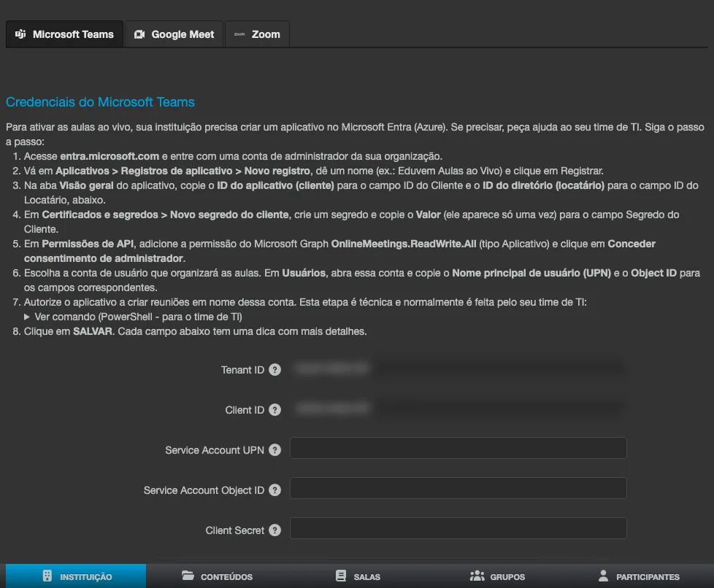
Task: Open help icon beside Service Account UPN
Action: point(275,449)
